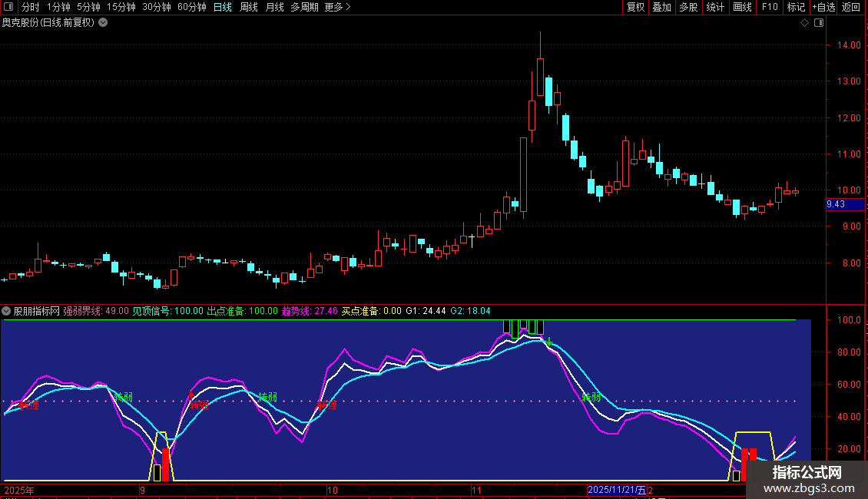868x499 pixels.
Task: Open 统计 statistics tool
Action: [715, 7]
